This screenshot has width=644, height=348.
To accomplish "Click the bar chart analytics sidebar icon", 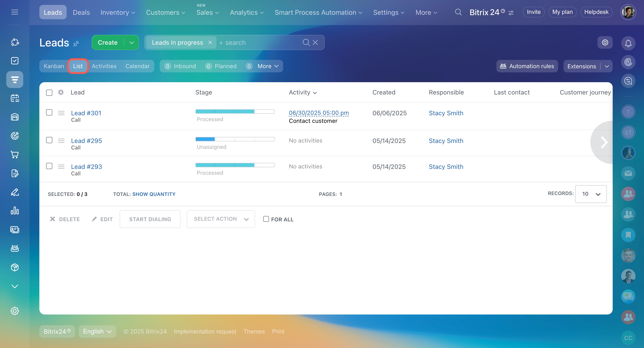I will 15,211.
